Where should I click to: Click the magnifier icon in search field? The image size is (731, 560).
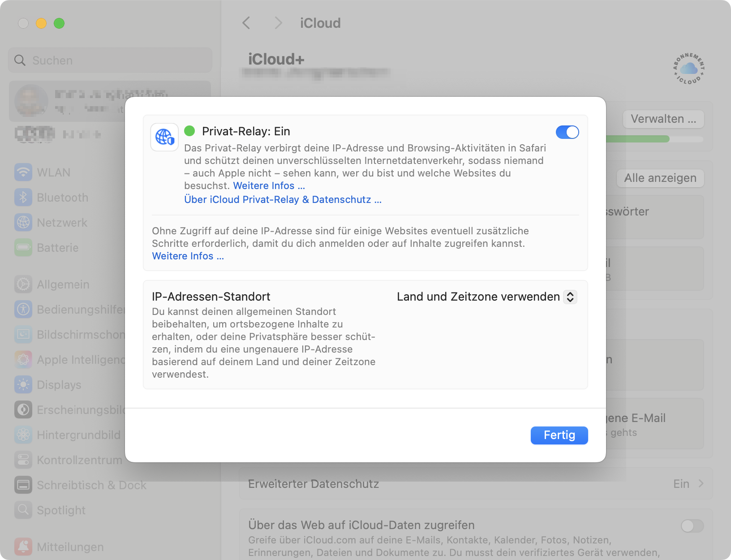pos(20,60)
